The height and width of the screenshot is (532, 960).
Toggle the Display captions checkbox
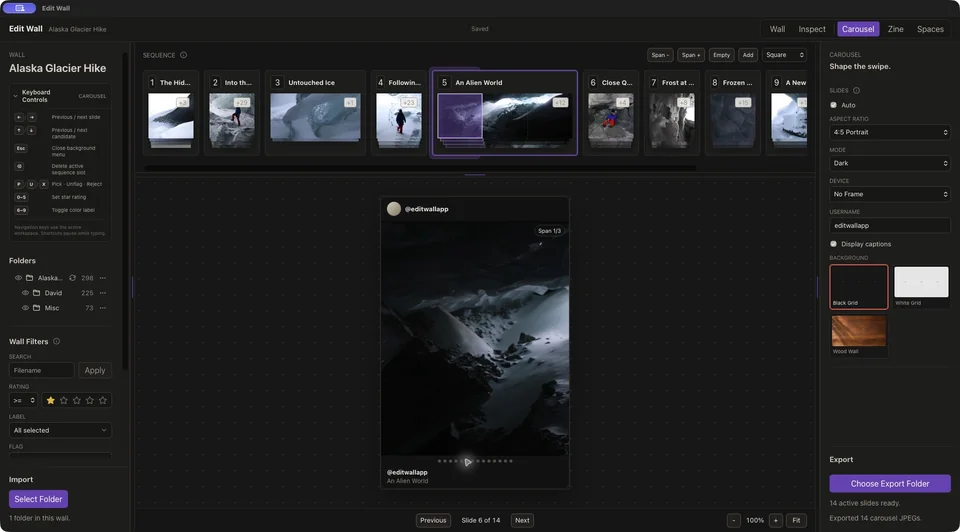tap(833, 244)
